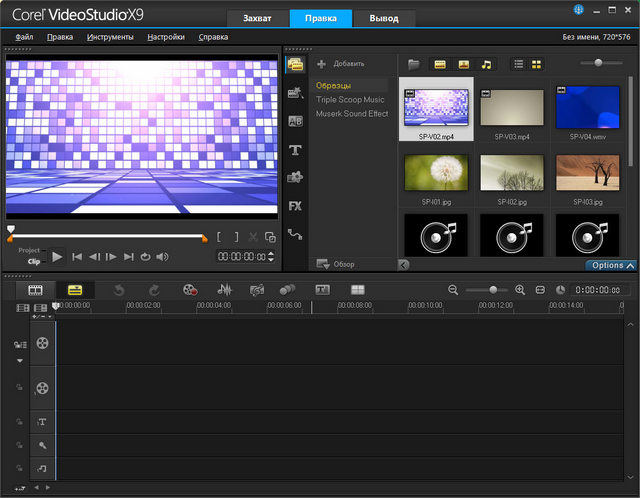Click the thumbnail size slider
640x498 pixels.
(598, 63)
